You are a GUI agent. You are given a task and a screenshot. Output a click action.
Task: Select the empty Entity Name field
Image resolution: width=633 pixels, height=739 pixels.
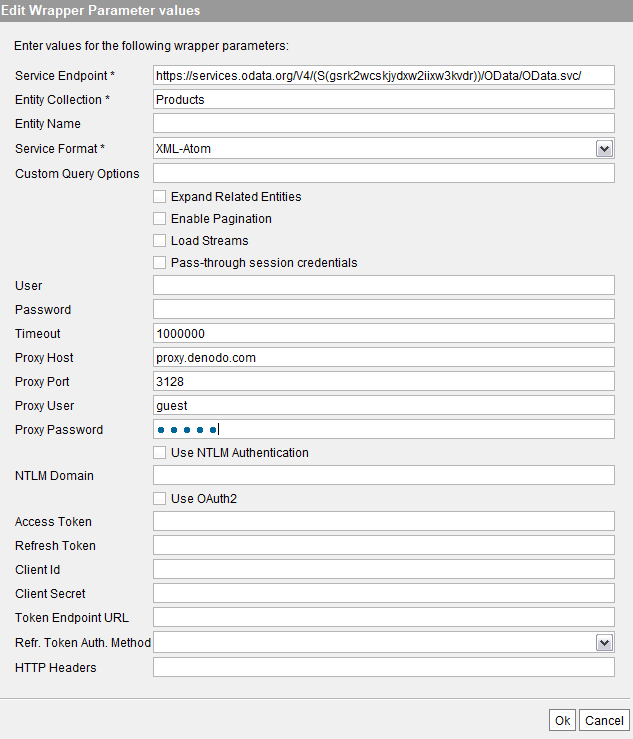coord(384,123)
